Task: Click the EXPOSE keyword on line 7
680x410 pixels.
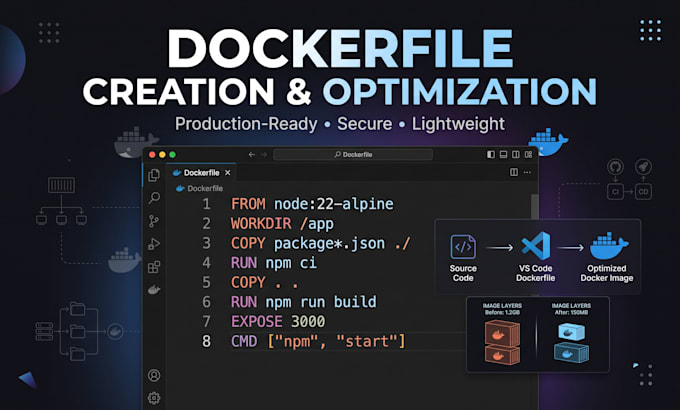Action: [x=257, y=321]
